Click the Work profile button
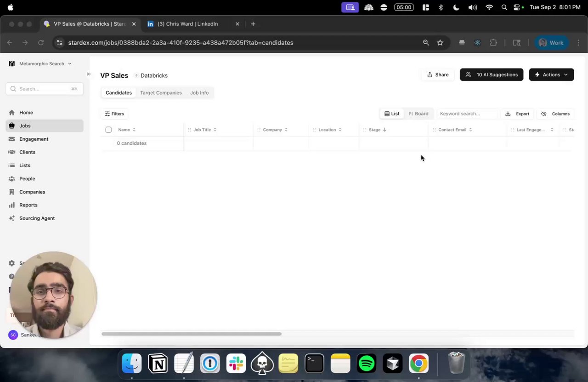588x382 pixels. [551, 43]
